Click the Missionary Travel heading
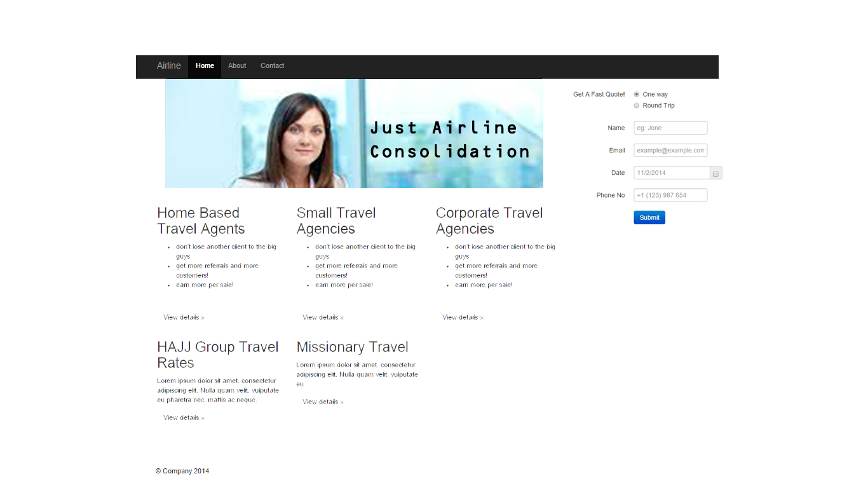Screen dimensions: 868x488 pyautogui.click(x=352, y=347)
